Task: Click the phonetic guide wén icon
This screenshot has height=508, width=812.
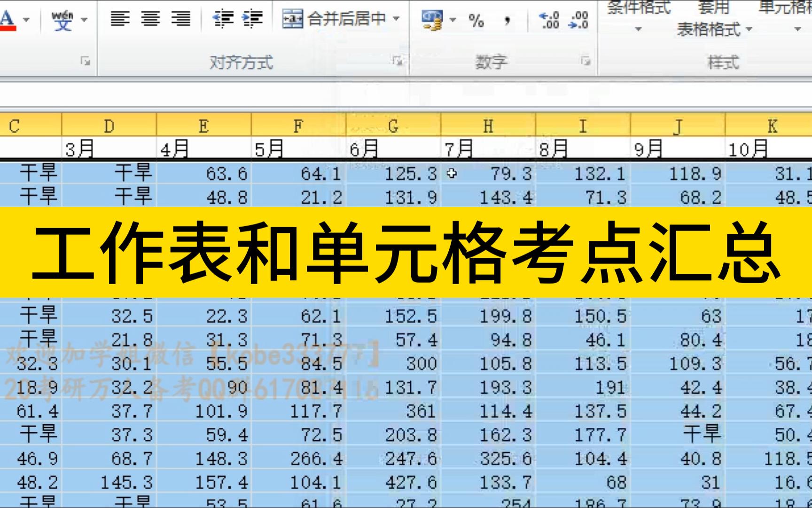Action: [x=62, y=20]
